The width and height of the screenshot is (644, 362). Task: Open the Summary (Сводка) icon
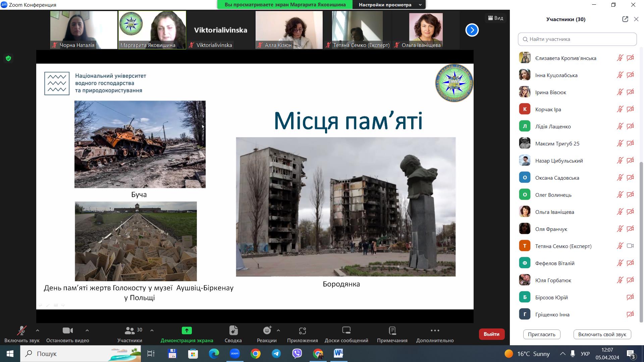tap(233, 331)
